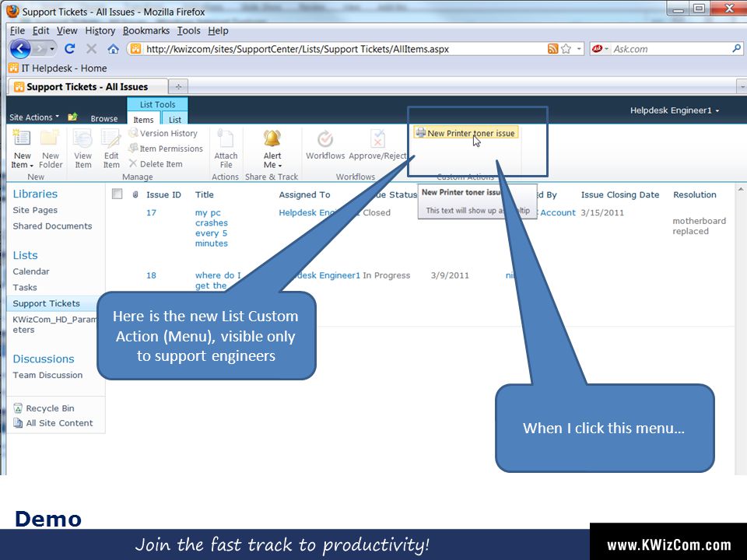
Task: Switch to the Items ribbon tab
Action: [x=143, y=119]
